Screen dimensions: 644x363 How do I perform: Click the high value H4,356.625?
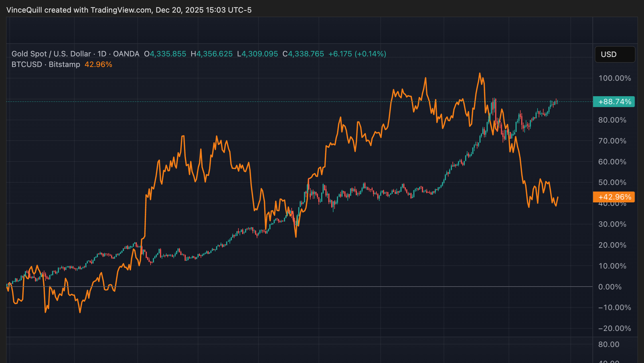click(x=212, y=54)
